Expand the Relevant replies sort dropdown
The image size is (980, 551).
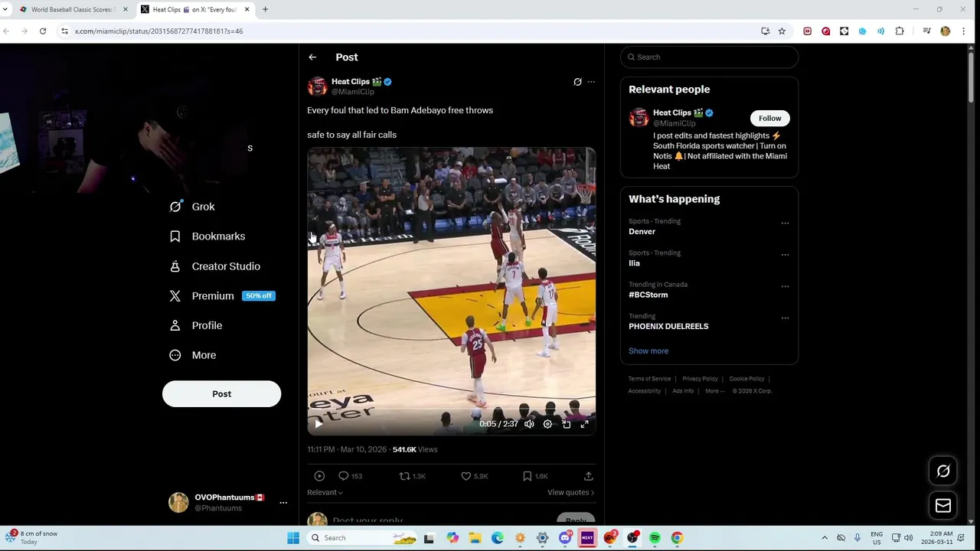tap(325, 493)
